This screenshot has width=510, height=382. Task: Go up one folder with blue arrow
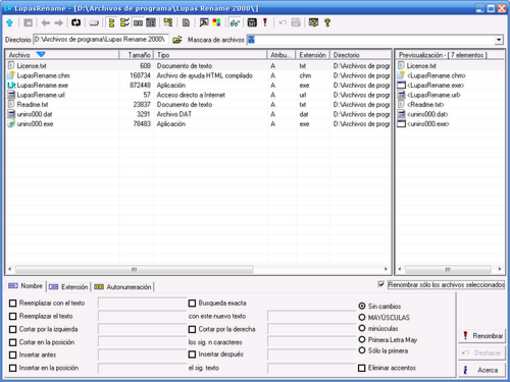[10, 23]
